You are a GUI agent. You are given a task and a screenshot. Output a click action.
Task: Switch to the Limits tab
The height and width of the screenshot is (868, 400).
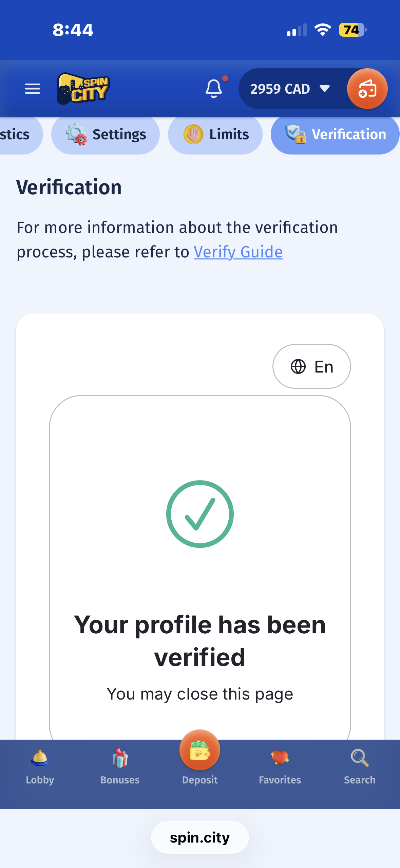tap(215, 134)
